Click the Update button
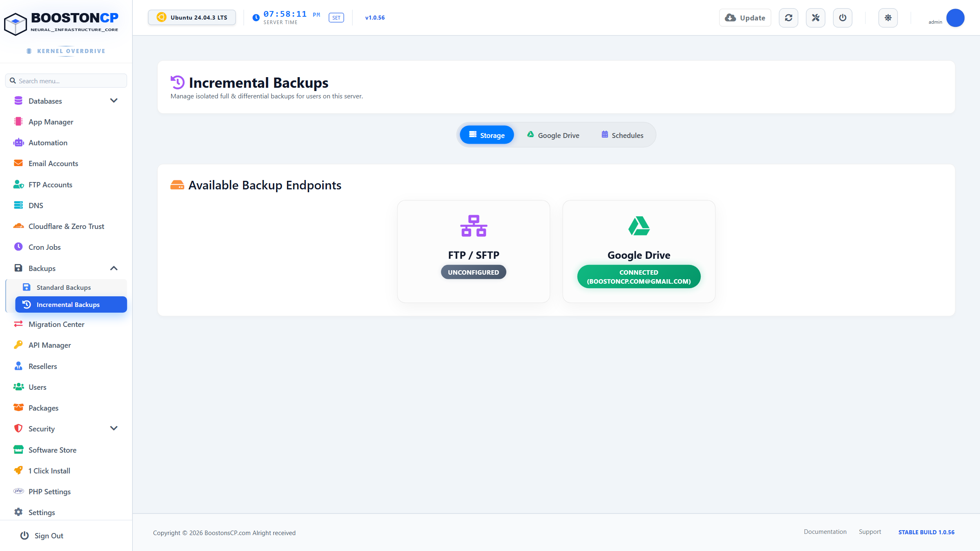 point(745,18)
